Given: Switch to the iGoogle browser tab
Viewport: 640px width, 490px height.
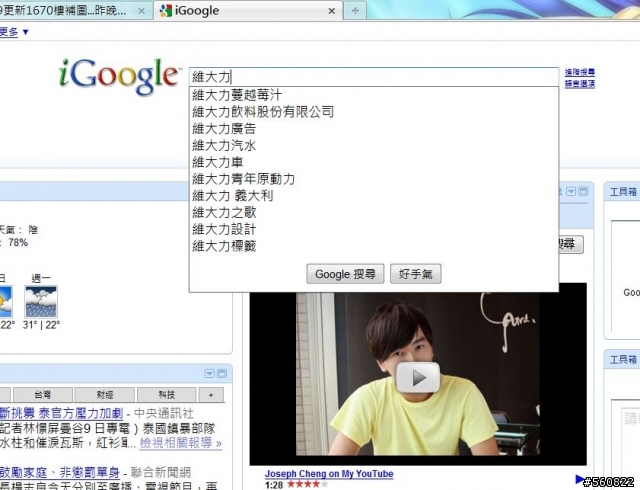Looking at the screenshot, I should (248, 11).
